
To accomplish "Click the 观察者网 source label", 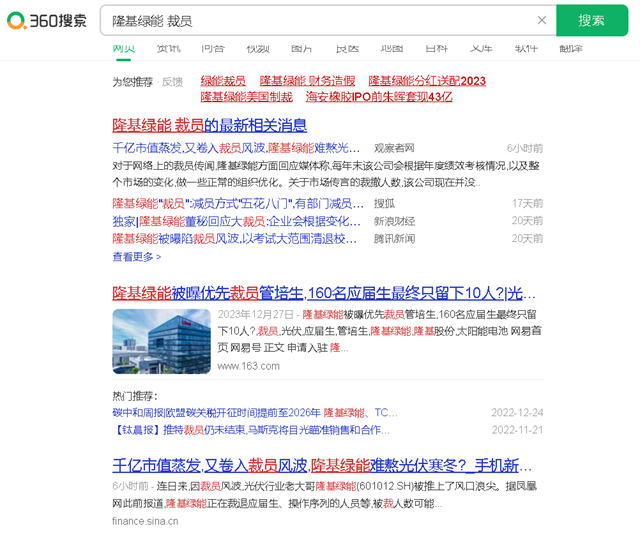I will pyautogui.click(x=394, y=148).
